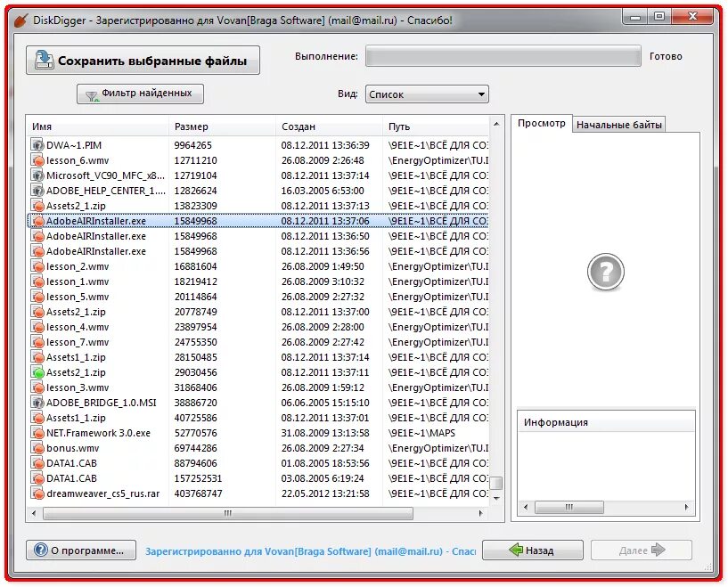Click the icon next to bonus.wmv
Screen dimensions: 728x587
tap(37, 448)
